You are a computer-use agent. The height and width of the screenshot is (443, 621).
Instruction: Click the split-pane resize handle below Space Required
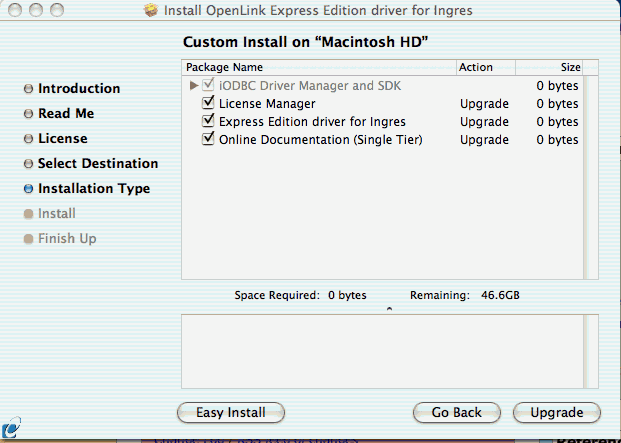[389, 308]
